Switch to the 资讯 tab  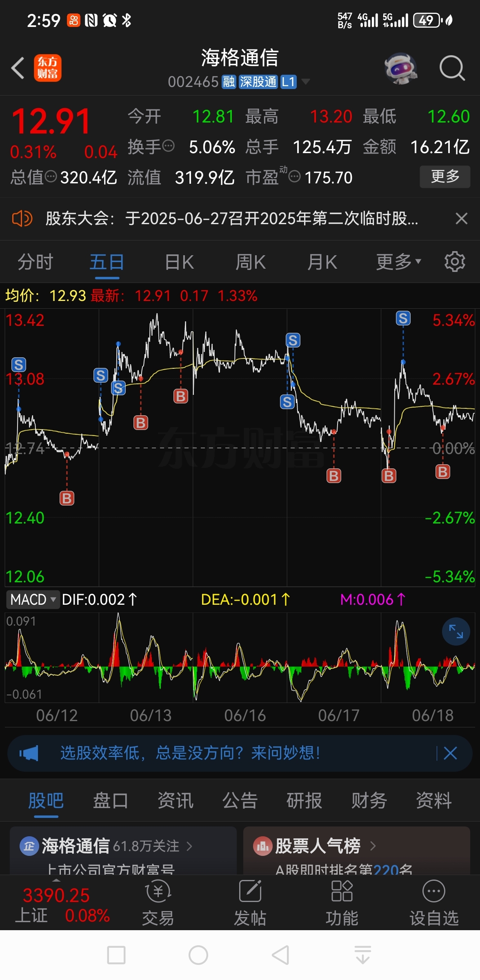[x=175, y=800]
